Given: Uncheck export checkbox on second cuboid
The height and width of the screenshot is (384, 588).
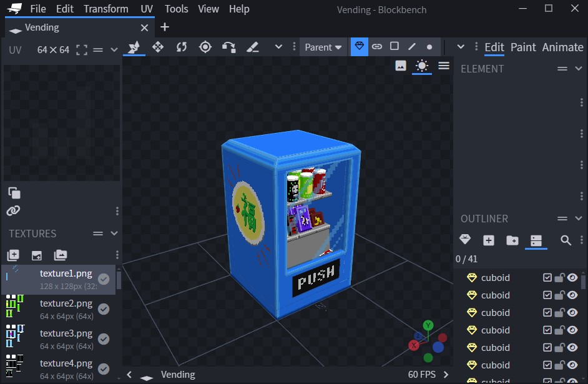Looking at the screenshot, I should coord(547,295).
